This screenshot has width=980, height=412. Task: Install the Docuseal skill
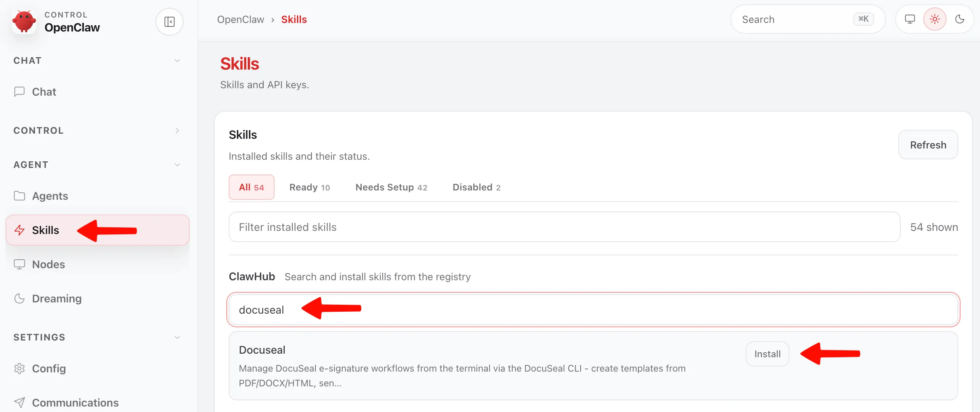767,354
